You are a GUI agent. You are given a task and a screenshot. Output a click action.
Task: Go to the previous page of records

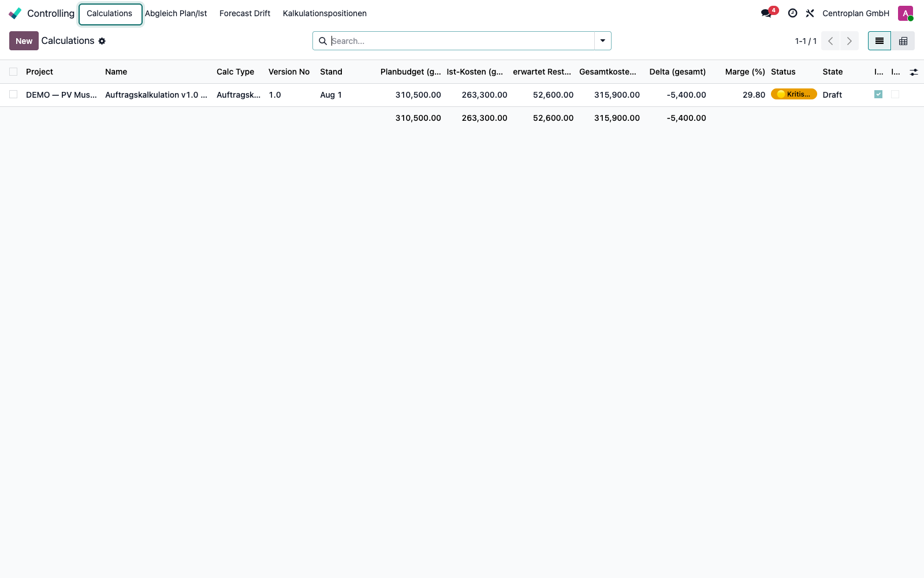point(830,41)
